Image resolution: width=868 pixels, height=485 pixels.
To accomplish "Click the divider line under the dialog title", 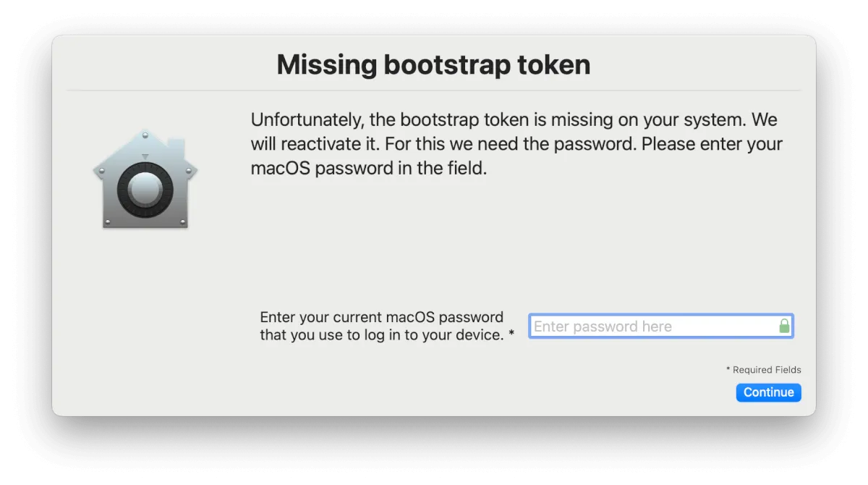I will pyautogui.click(x=433, y=90).
